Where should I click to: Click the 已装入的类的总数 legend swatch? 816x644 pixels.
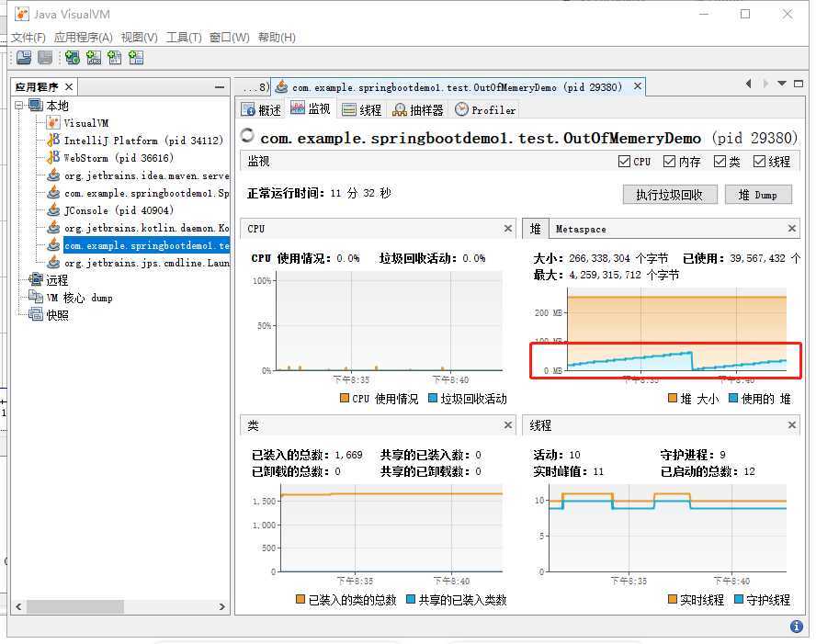click(300, 599)
